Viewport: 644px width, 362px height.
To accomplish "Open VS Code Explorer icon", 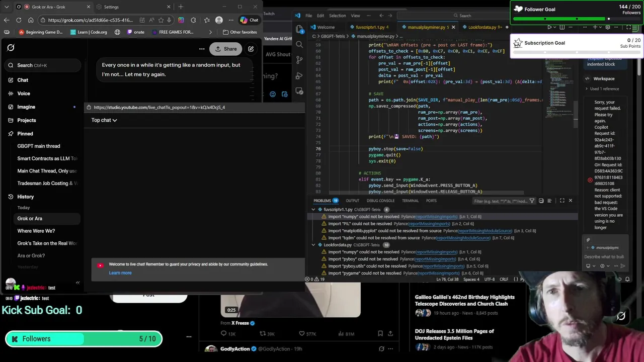I will tap(299, 29).
